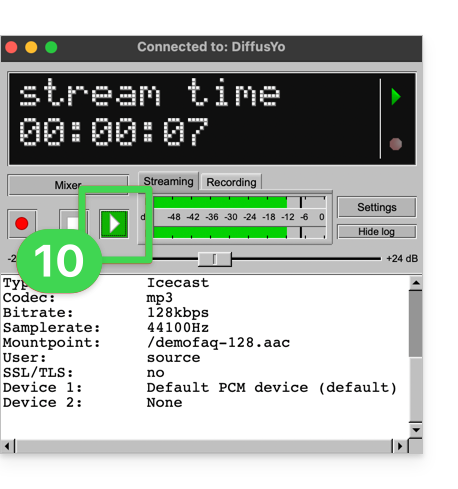Click the Hide log button
The height and width of the screenshot is (489, 458).
pyautogui.click(x=377, y=231)
